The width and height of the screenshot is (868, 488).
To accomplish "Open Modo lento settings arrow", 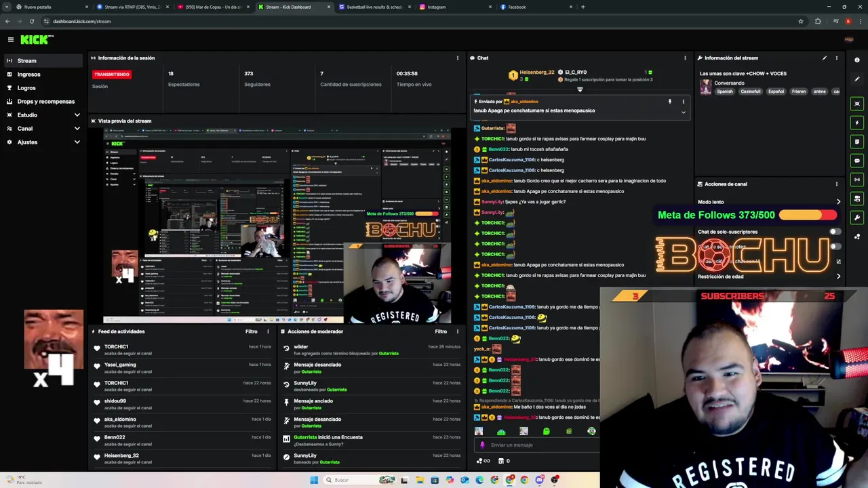I will (838, 202).
